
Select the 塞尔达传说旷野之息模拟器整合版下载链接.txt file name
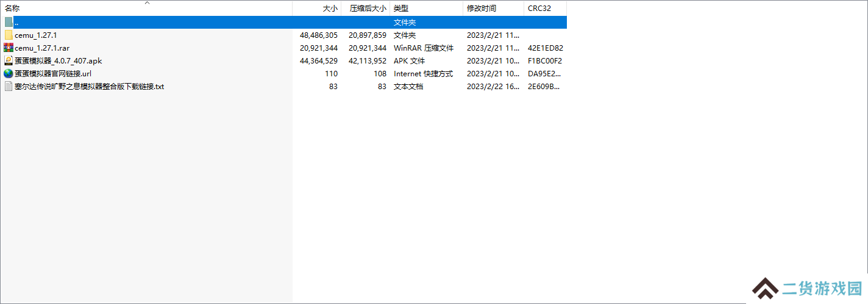pyautogui.click(x=90, y=86)
